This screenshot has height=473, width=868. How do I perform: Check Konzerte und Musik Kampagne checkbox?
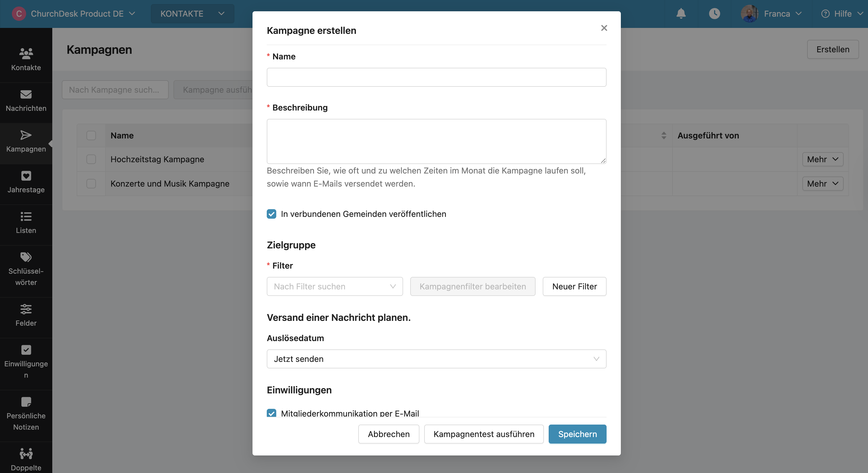(x=91, y=183)
